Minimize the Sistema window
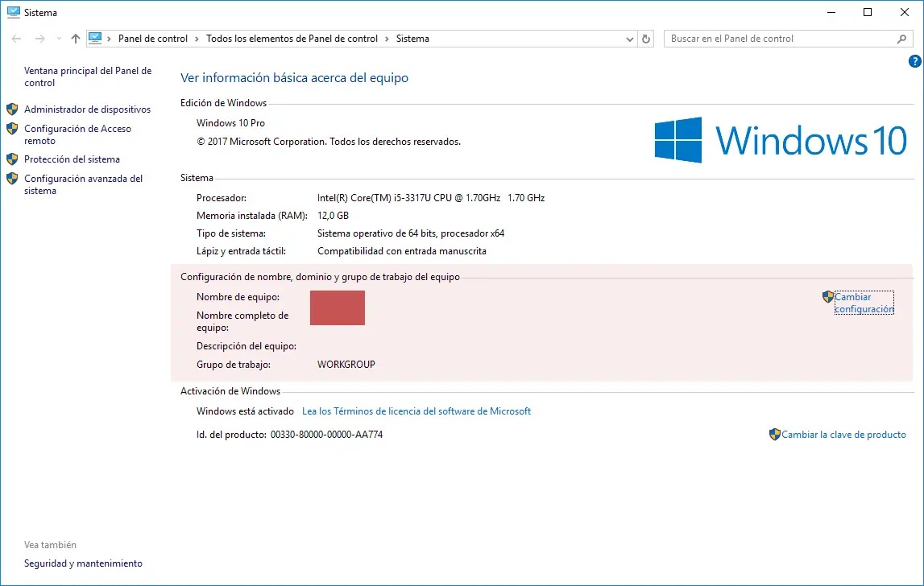 click(831, 12)
